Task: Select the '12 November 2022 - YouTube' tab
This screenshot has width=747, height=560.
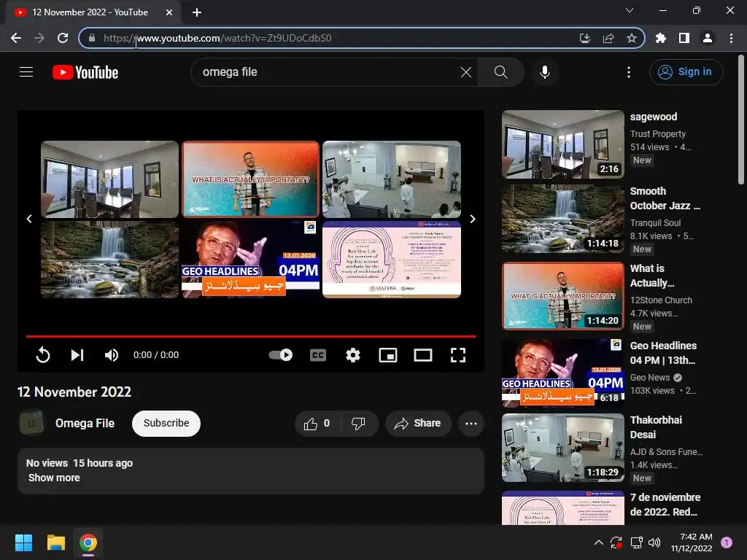Action: point(93,12)
